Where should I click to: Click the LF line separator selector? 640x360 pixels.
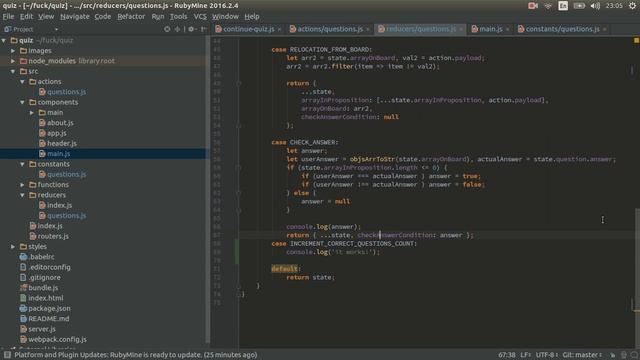click(x=526, y=355)
